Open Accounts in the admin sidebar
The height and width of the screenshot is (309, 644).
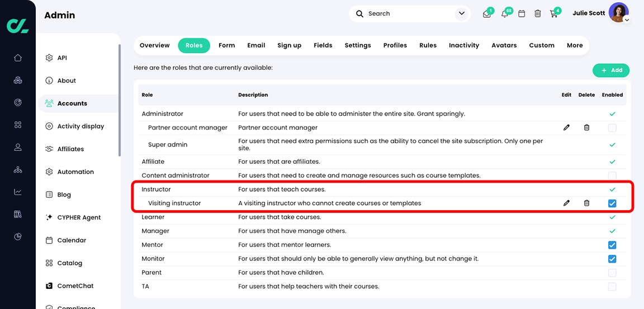coord(78,103)
